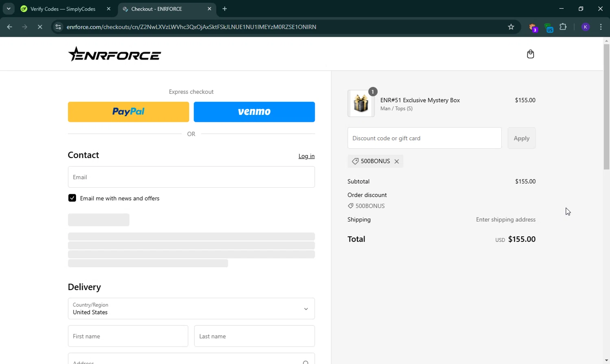Pay with the Venmo express button
Screen dimensions: 610x364
[254, 112]
